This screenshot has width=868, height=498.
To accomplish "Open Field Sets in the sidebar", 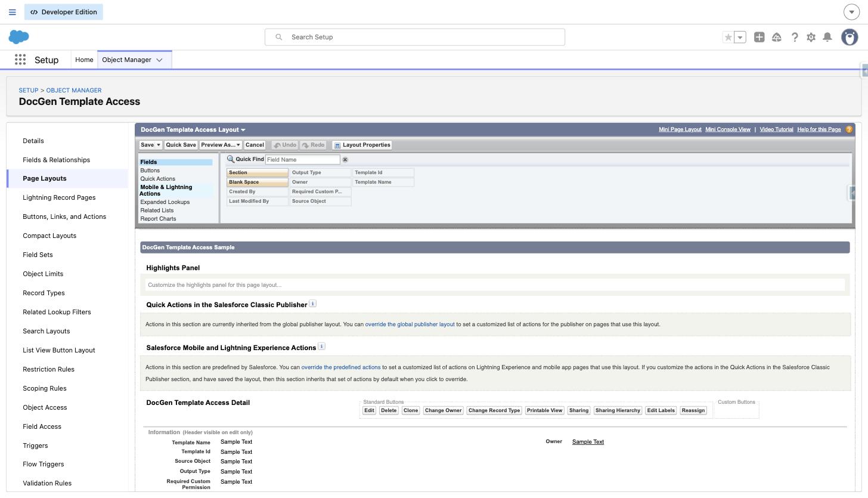I will point(38,255).
